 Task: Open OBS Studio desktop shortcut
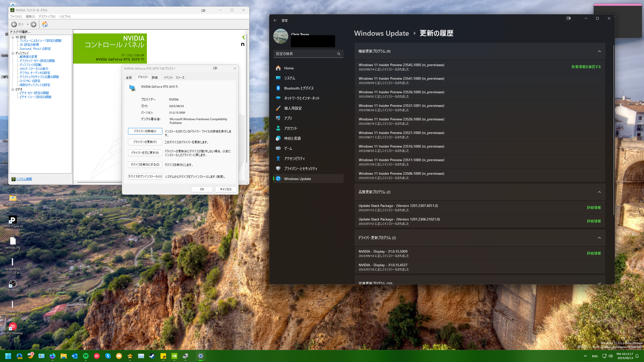(x=13, y=286)
